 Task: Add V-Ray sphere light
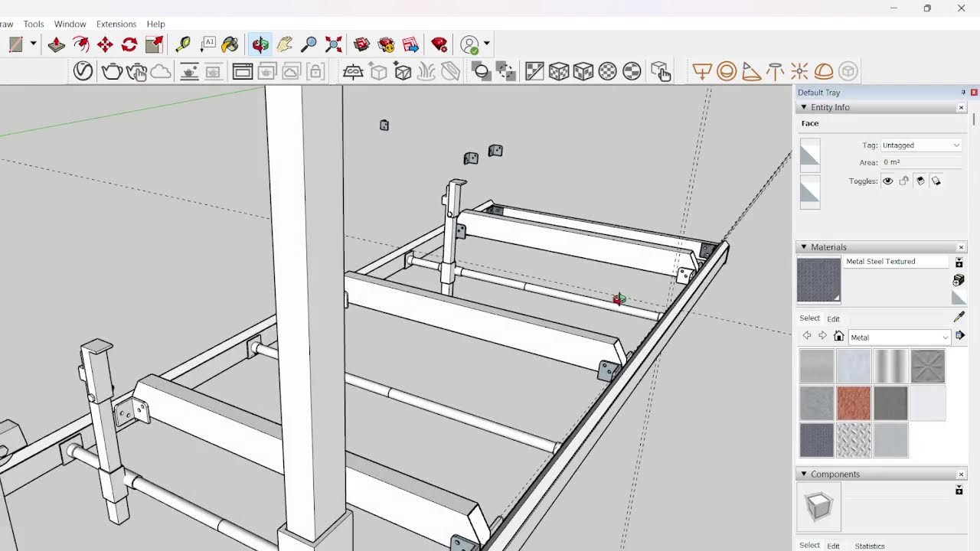727,72
